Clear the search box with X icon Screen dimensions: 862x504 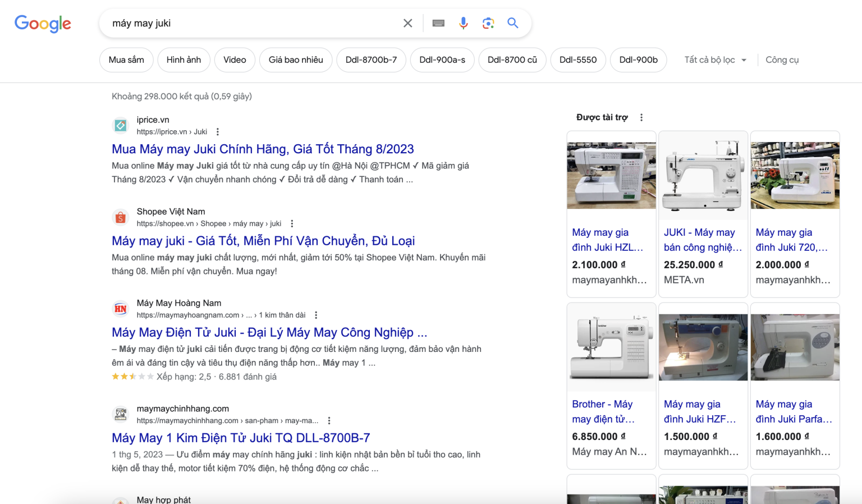click(x=408, y=23)
